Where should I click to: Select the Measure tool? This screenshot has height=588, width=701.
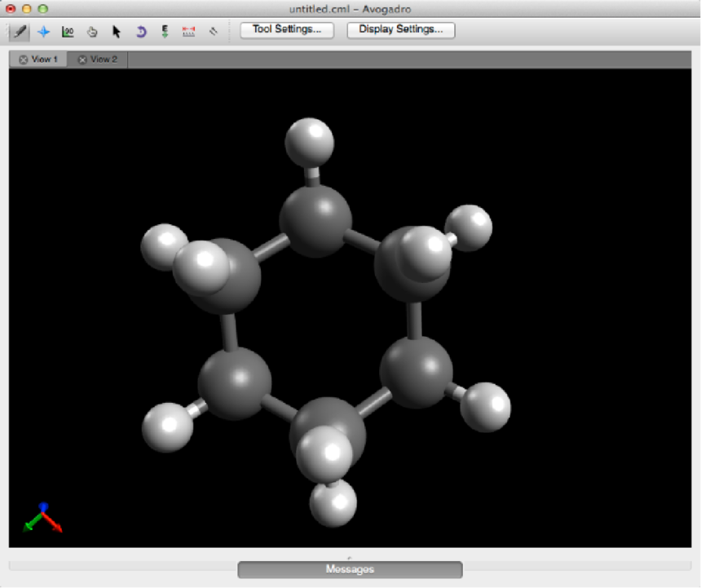click(189, 32)
